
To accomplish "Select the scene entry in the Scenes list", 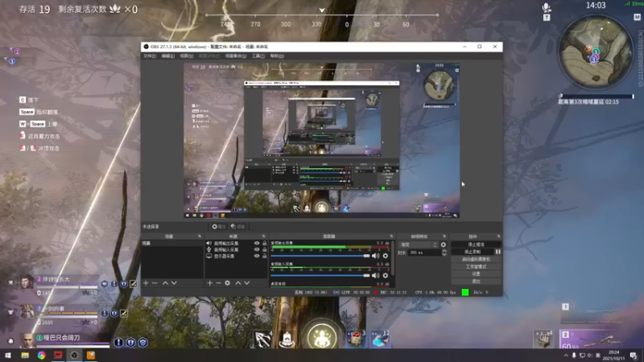I will coord(172,243).
